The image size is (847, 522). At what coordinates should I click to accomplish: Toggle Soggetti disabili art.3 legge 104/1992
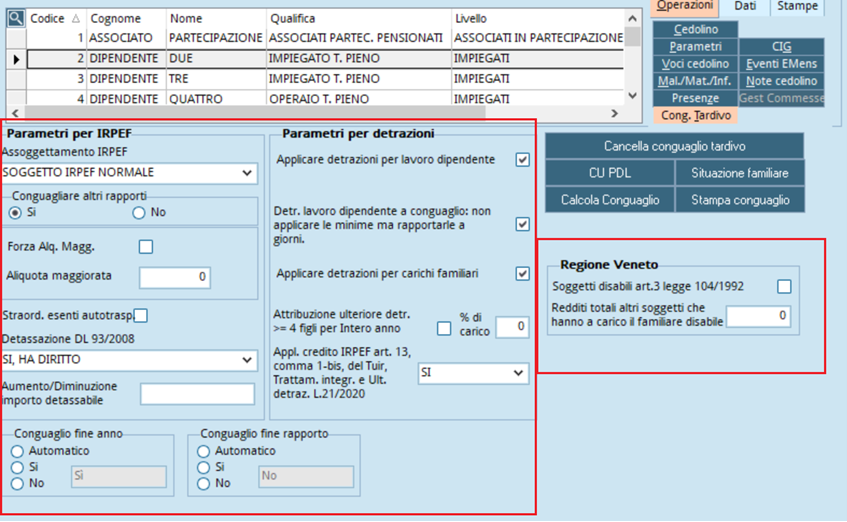[784, 286]
